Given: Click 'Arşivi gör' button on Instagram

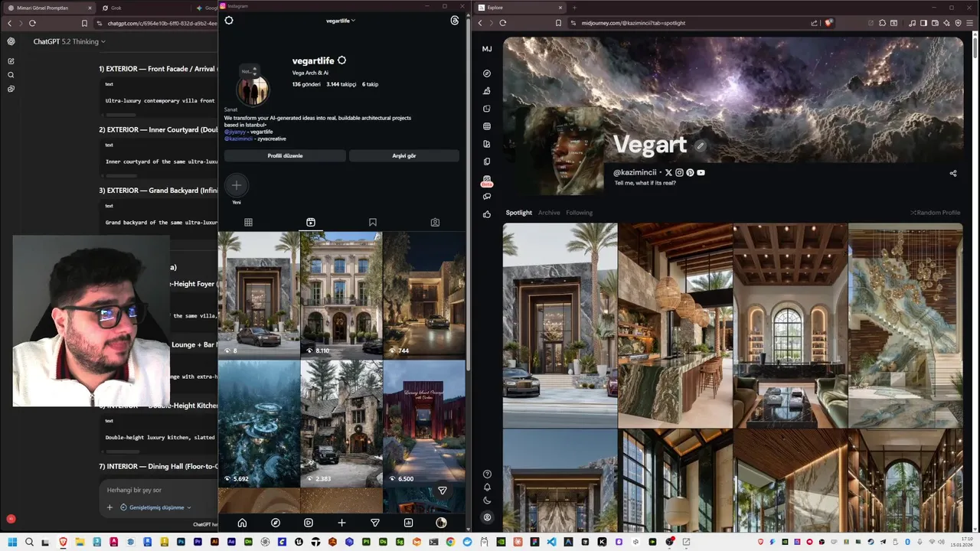Looking at the screenshot, I should [404, 155].
